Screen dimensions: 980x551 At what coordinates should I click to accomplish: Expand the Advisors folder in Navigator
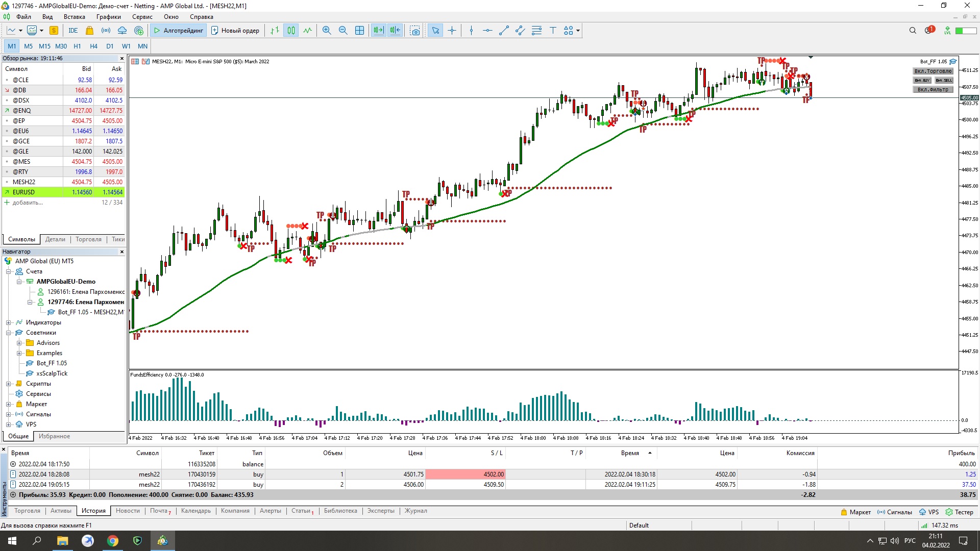[19, 343]
